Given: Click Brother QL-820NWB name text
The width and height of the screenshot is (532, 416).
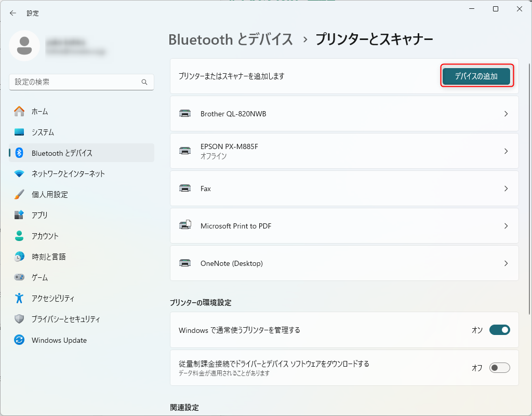Looking at the screenshot, I should pos(233,114).
